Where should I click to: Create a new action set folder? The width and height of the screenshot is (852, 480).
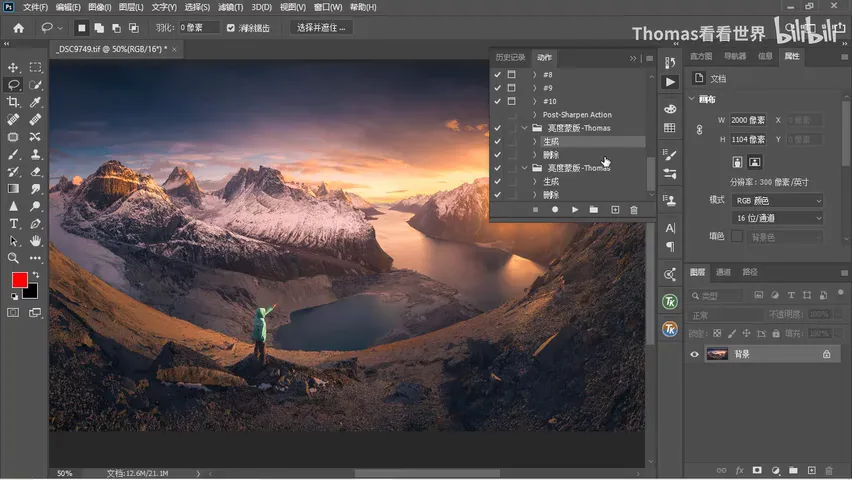pos(594,210)
